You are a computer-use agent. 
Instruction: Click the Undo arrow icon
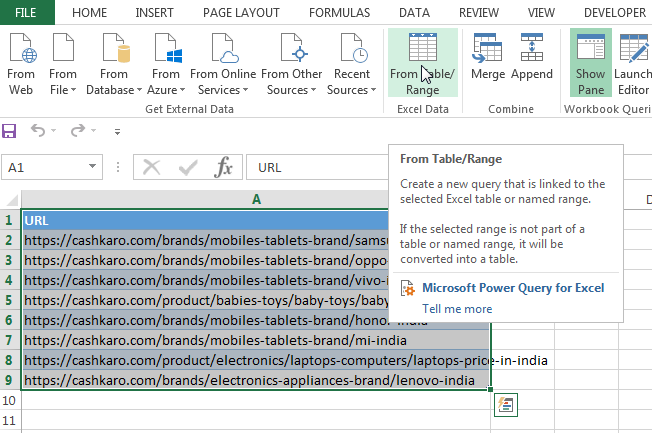tap(38, 131)
